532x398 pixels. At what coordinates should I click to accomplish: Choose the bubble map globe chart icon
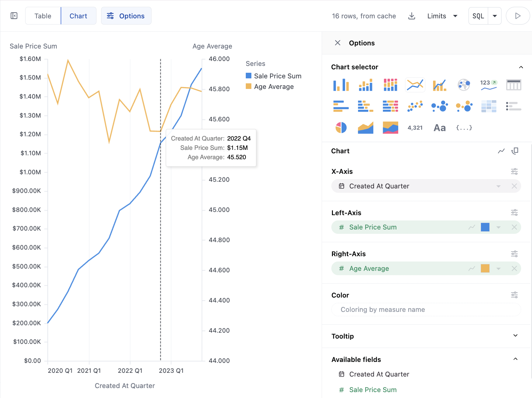coord(464,85)
